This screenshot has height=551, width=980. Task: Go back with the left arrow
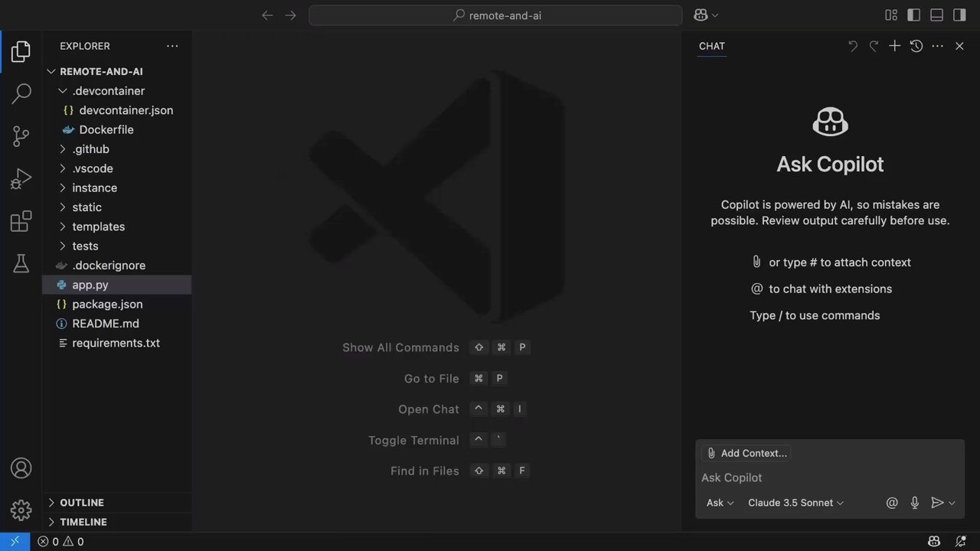click(267, 15)
